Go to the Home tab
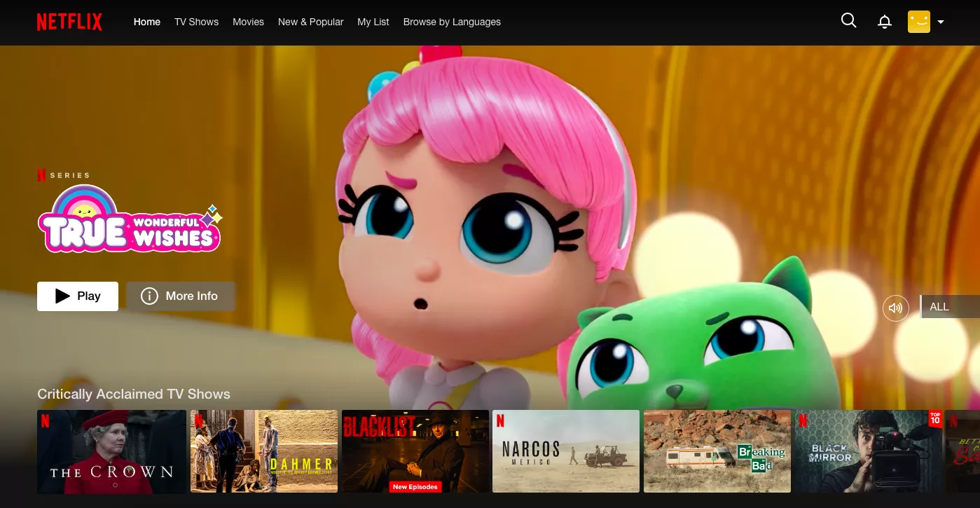 (147, 22)
